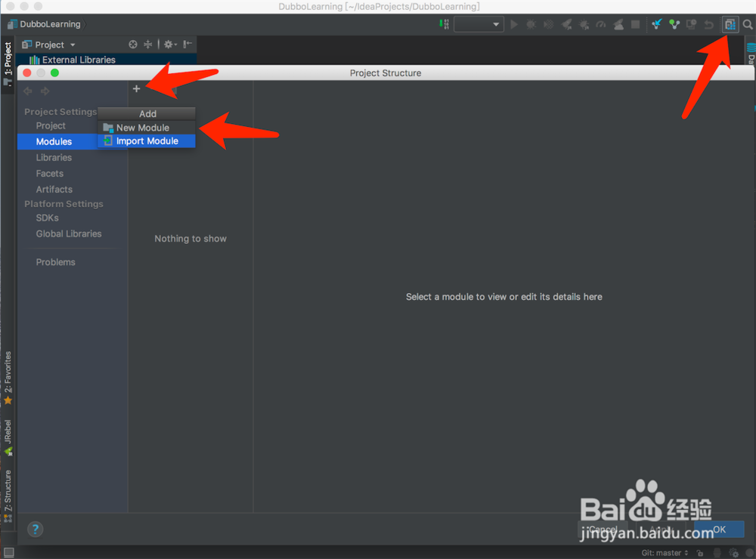
Task: Open the Libraries settings category
Action: point(54,158)
